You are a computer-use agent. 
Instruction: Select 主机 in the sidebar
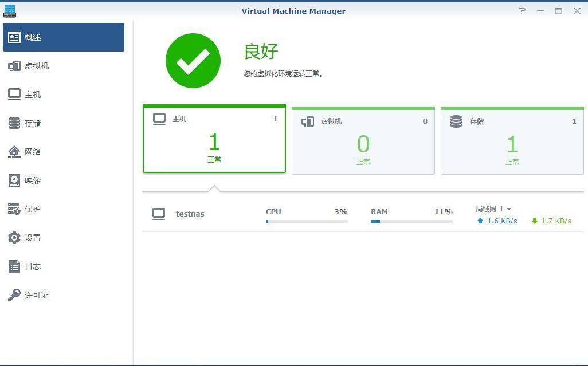[64, 95]
